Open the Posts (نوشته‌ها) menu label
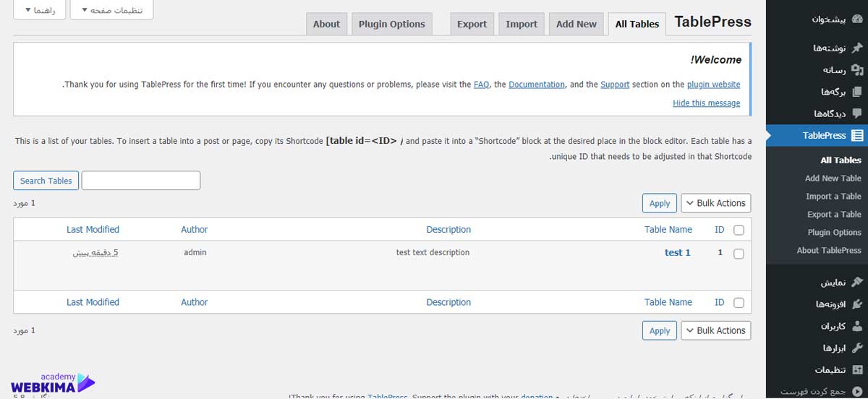This screenshot has height=399, width=868. point(830,48)
